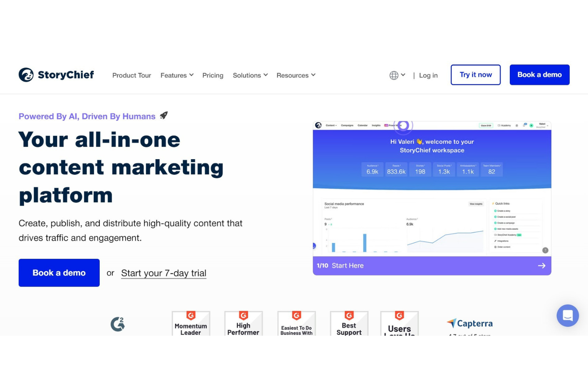Click the audience line chart in preview
Viewport: 588px width, 392px height.
[445, 240]
